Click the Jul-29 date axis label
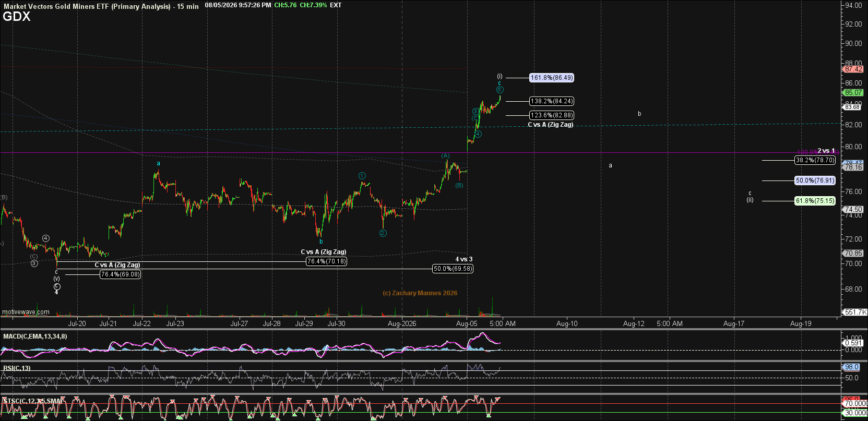The height and width of the screenshot is (421, 868). 304,323
